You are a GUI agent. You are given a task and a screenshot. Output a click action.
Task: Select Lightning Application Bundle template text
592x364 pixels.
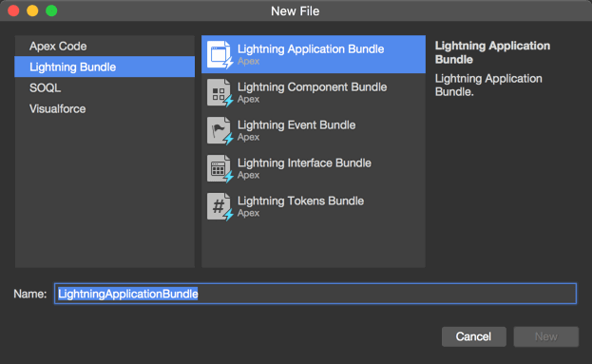point(311,49)
